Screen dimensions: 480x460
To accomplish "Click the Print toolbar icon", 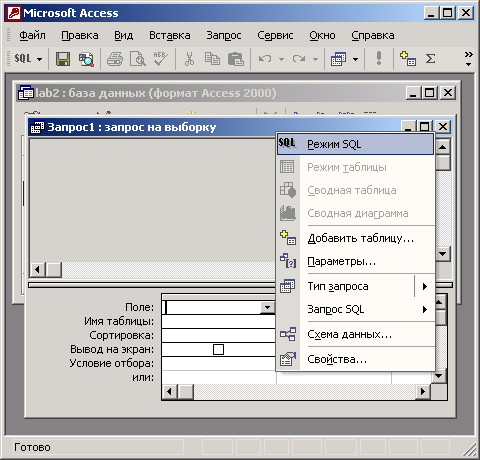I will (115, 59).
